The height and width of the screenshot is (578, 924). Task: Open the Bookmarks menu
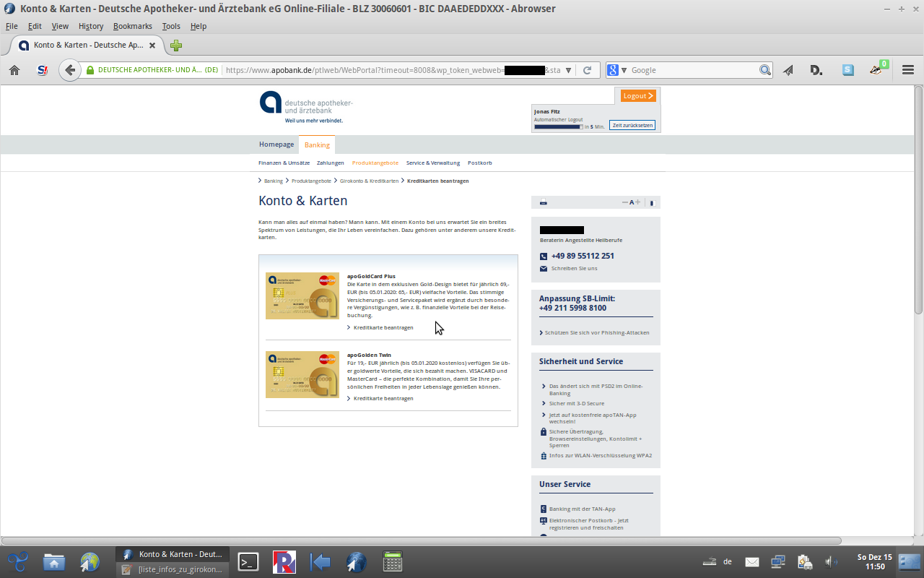pos(132,26)
